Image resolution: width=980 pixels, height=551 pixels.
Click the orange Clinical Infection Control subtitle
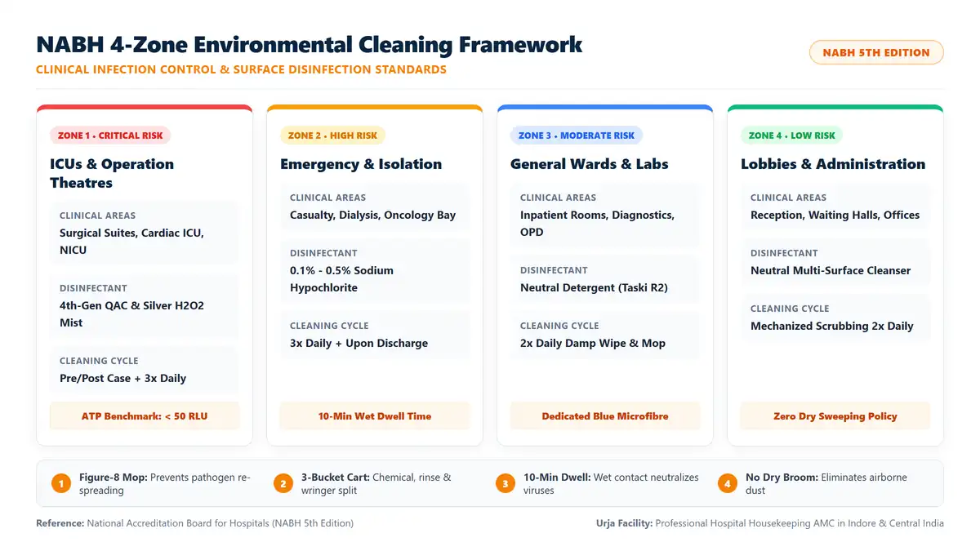point(241,69)
